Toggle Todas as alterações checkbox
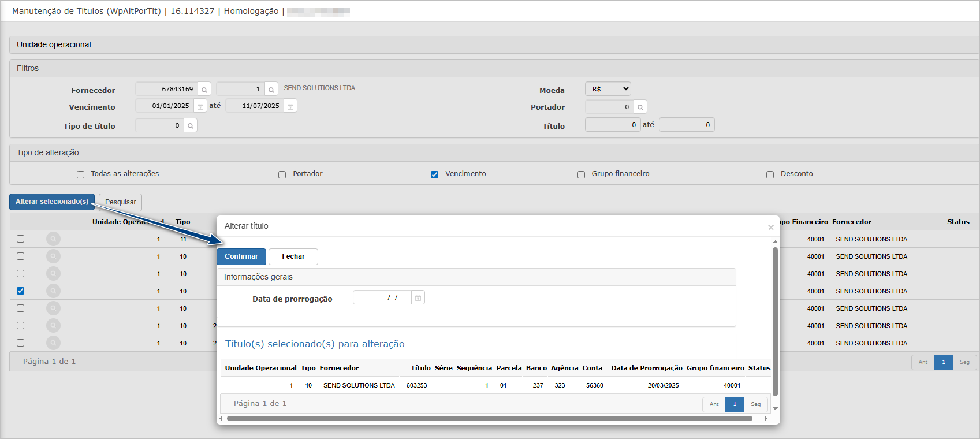The height and width of the screenshot is (439, 980). tap(81, 174)
